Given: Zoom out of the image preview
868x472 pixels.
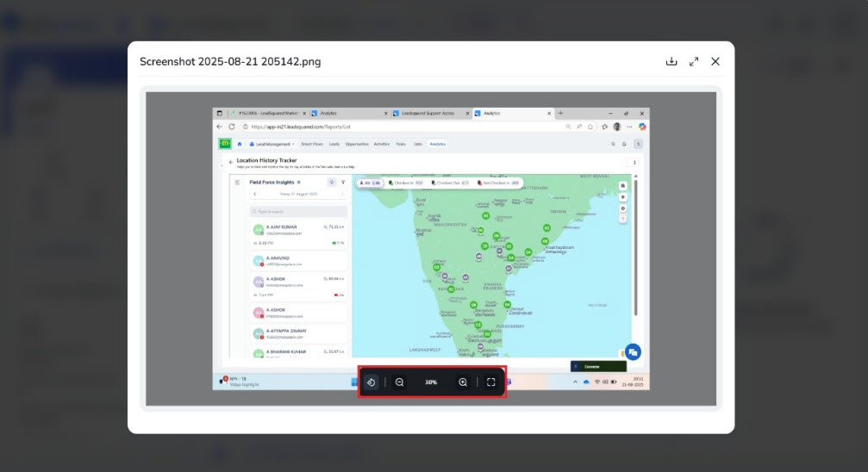Looking at the screenshot, I should (400, 382).
